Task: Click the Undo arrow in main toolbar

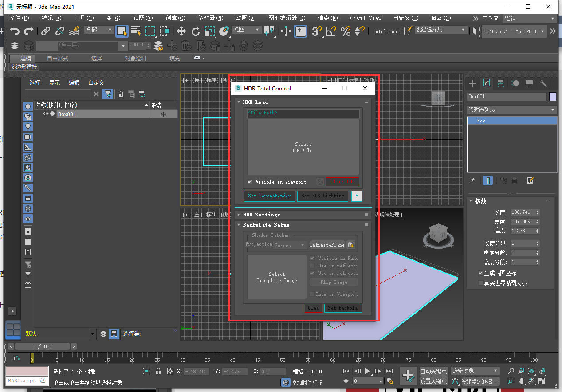Action: point(15,31)
